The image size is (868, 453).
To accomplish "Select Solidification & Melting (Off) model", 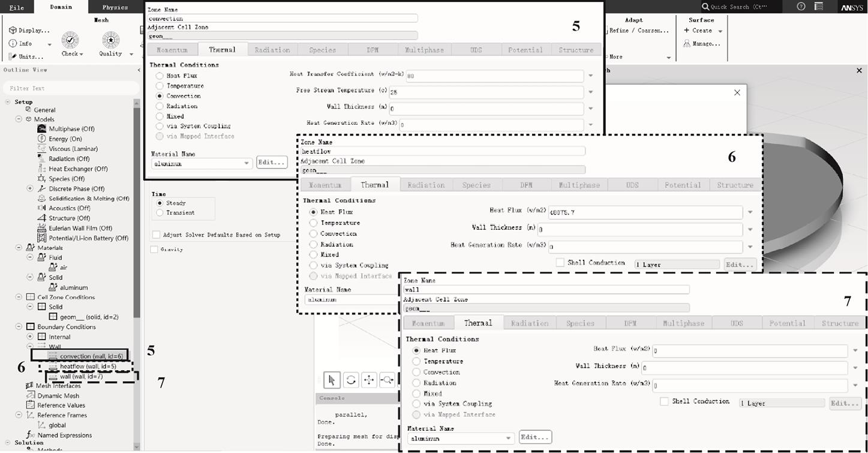I will coord(83,199).
